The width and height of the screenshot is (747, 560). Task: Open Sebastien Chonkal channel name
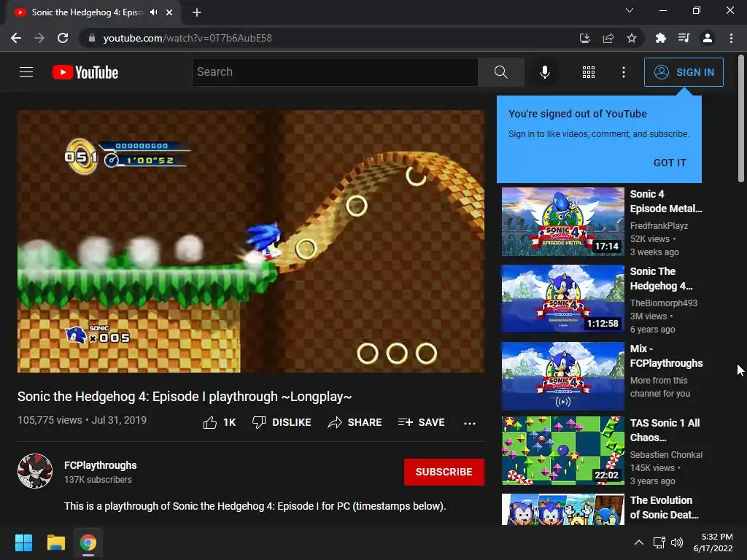coord(666,455)
